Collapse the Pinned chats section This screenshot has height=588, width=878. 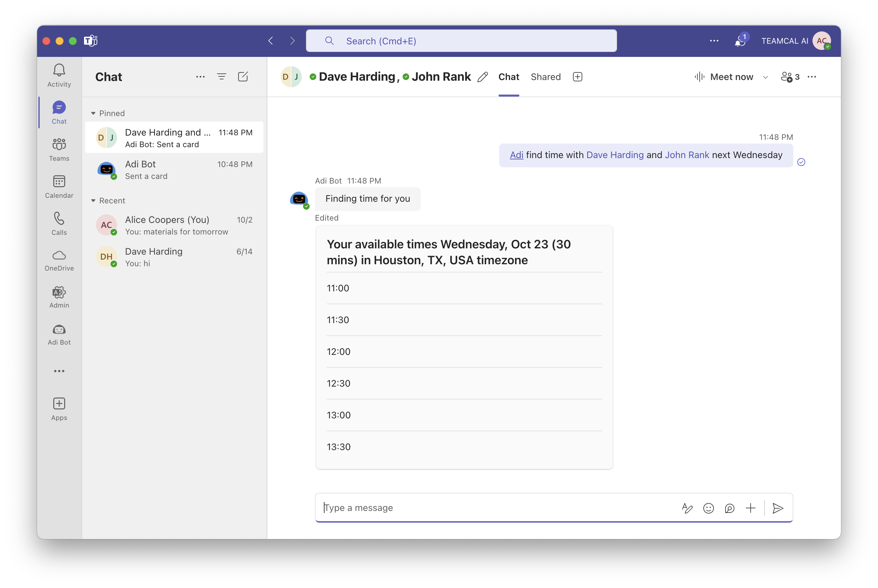93,113
